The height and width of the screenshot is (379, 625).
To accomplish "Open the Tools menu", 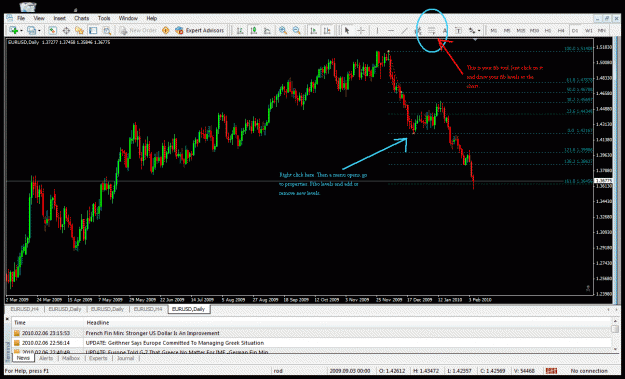I will (104, 18).
